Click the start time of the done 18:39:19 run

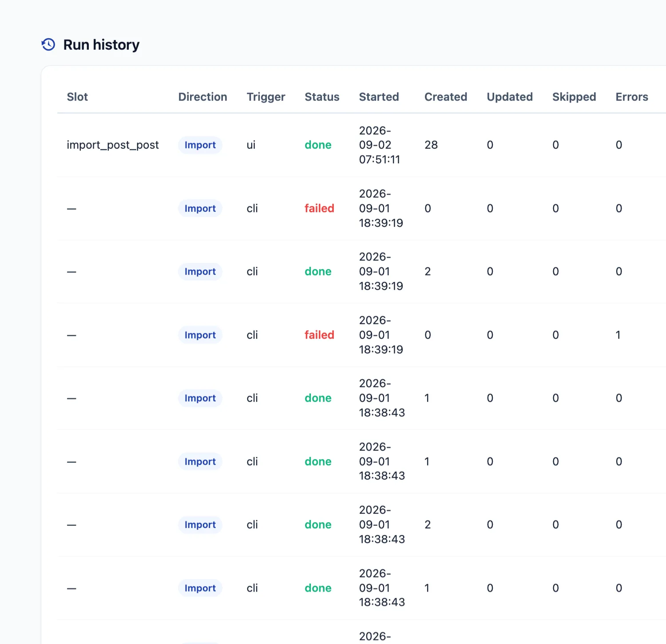[x=381, y=271]
